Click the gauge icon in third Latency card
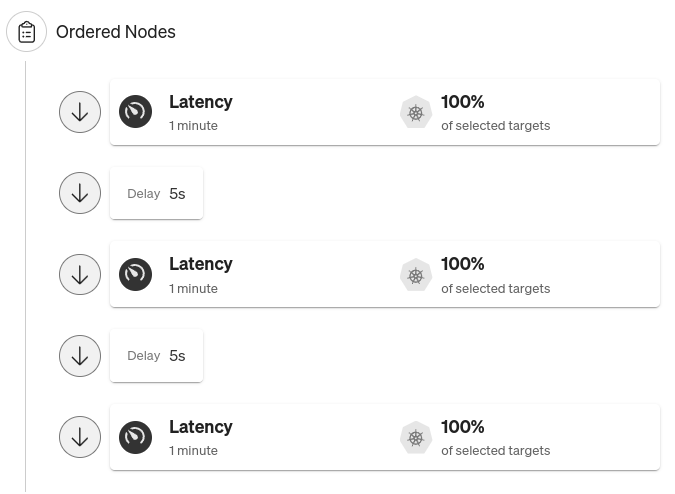This screenshot has height=494, width=675. coord(136,437)
